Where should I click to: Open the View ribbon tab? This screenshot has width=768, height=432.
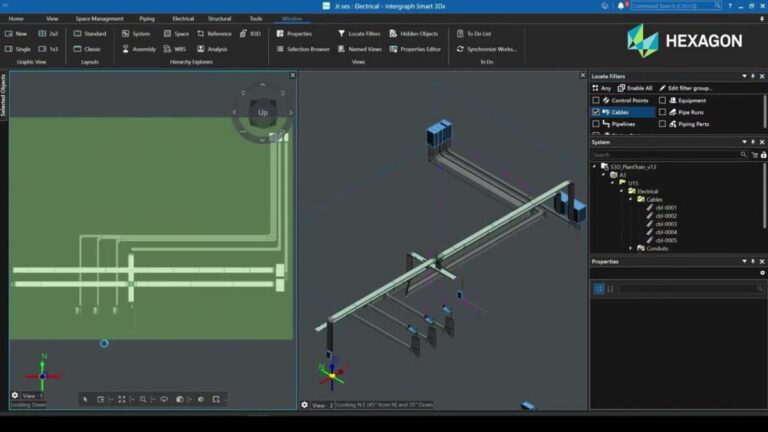click(x=52, y=19)
